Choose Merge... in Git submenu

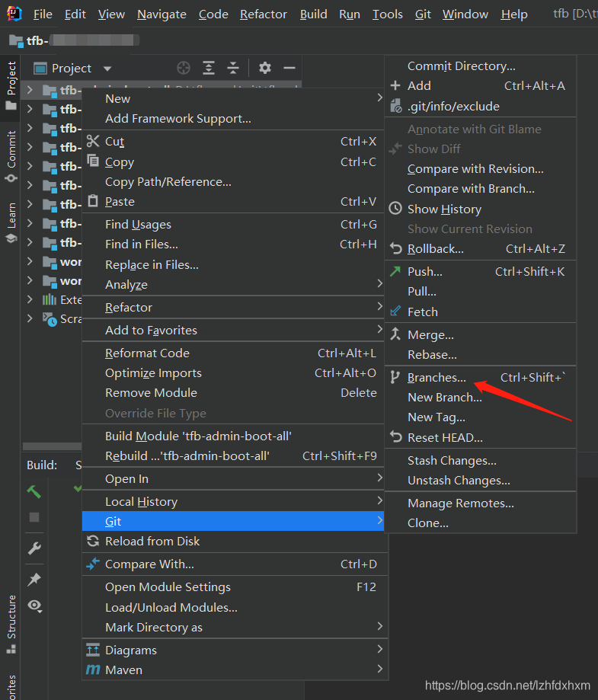(x=481, y=335)
